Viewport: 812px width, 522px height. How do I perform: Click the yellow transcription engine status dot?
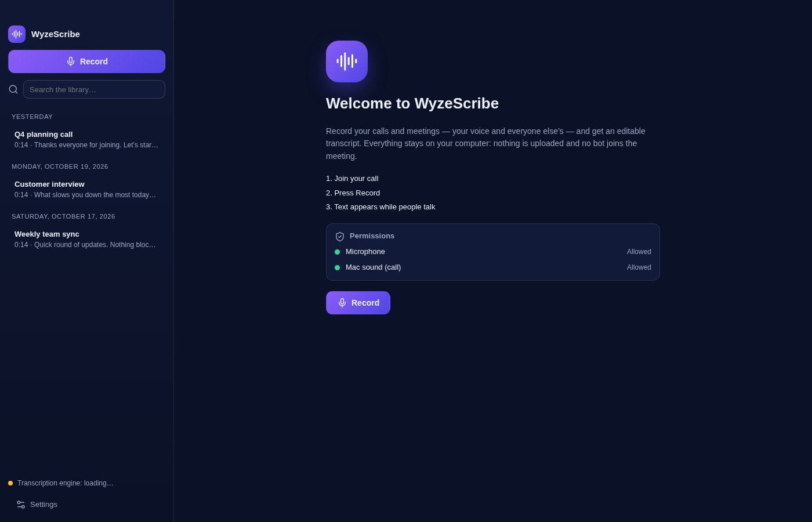(x=10, y=483)
